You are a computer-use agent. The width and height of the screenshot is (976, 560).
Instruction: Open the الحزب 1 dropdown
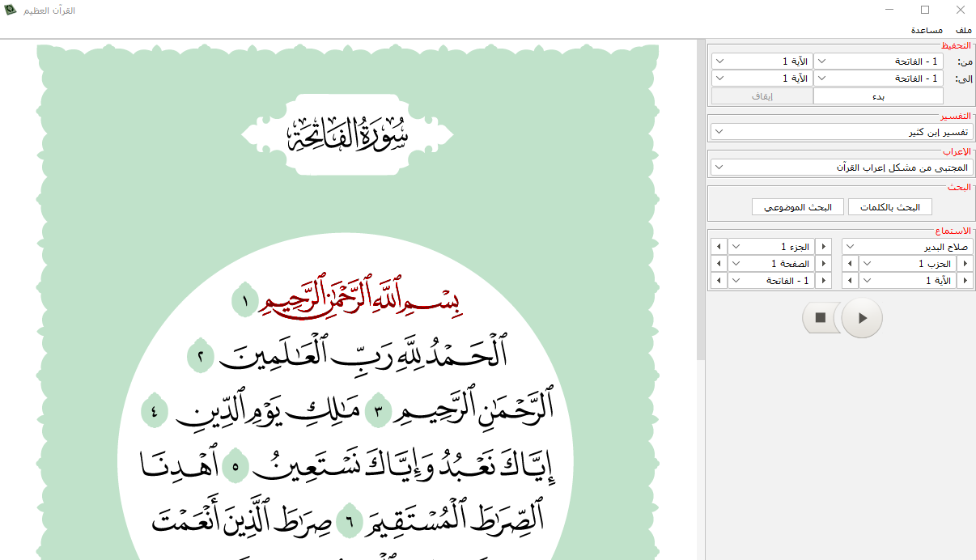click(907, 263)
